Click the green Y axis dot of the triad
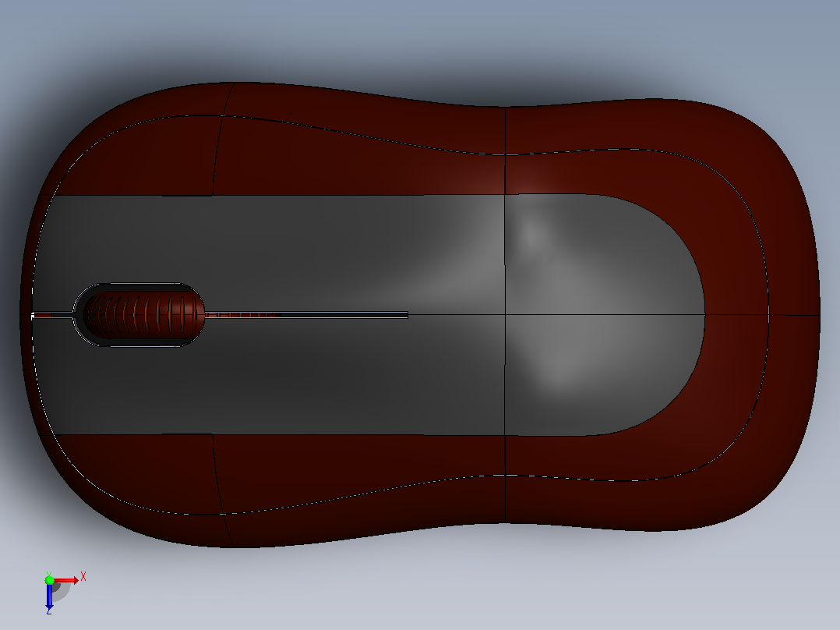 pos(49,580)
